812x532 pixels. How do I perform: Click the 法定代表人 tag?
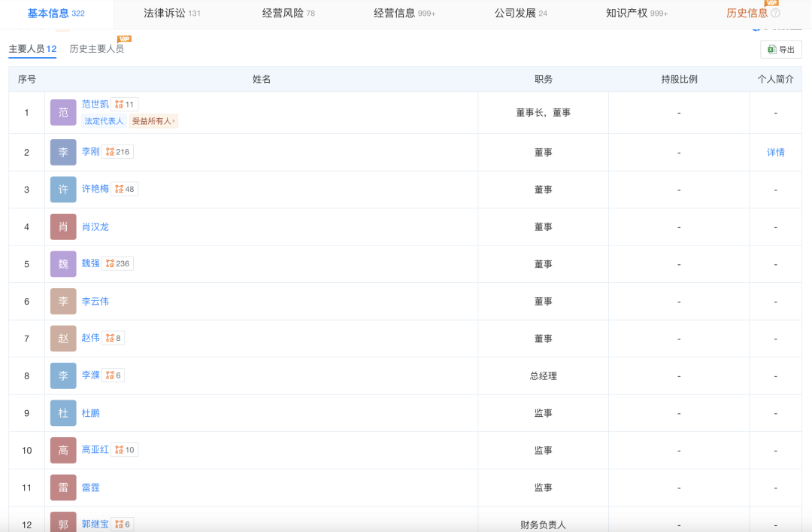[x=104, y=121]
